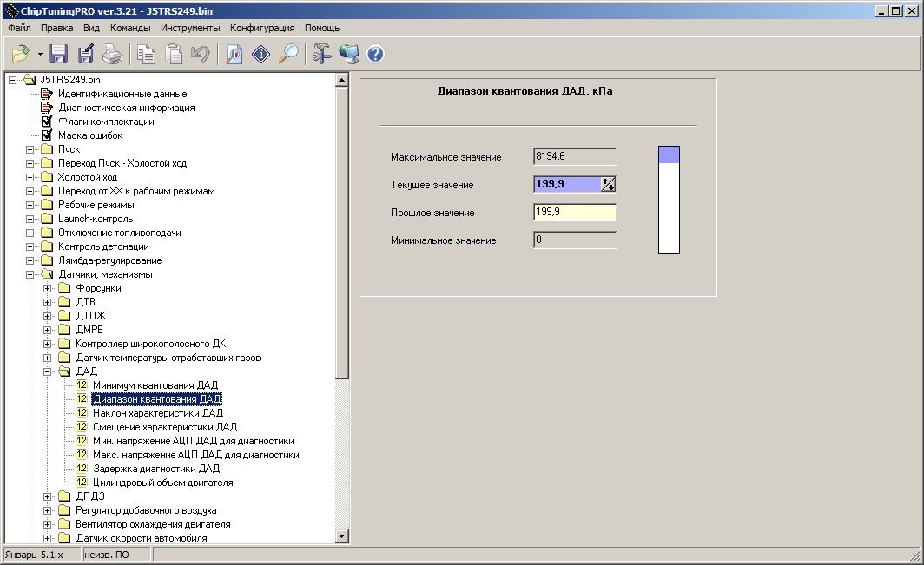Open the Флаги комплектации checkbox item
Image resolution: width=924 pixels, height=565 pixels.
pos(105,122)
